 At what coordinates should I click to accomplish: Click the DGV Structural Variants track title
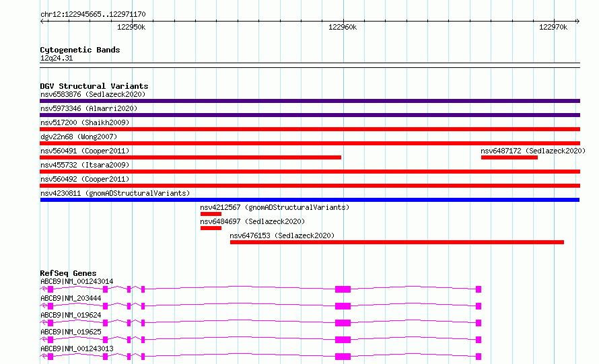94,86
